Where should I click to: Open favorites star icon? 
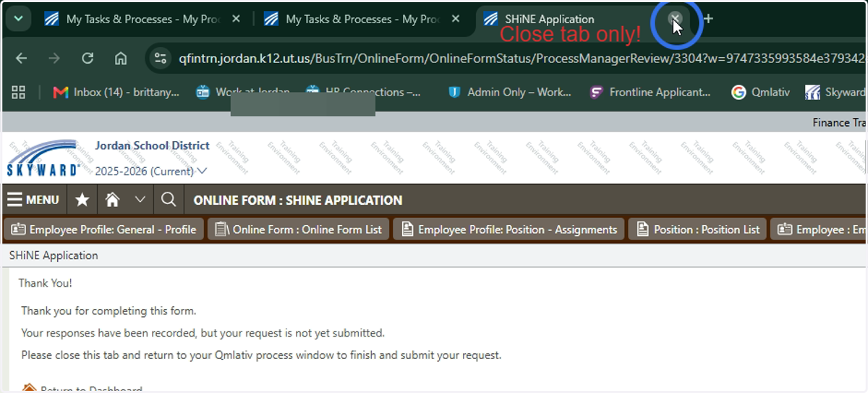[82, 200]
